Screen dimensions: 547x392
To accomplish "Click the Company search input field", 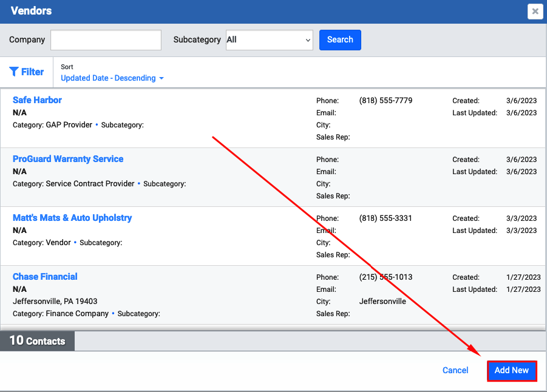I will (106, 40).
